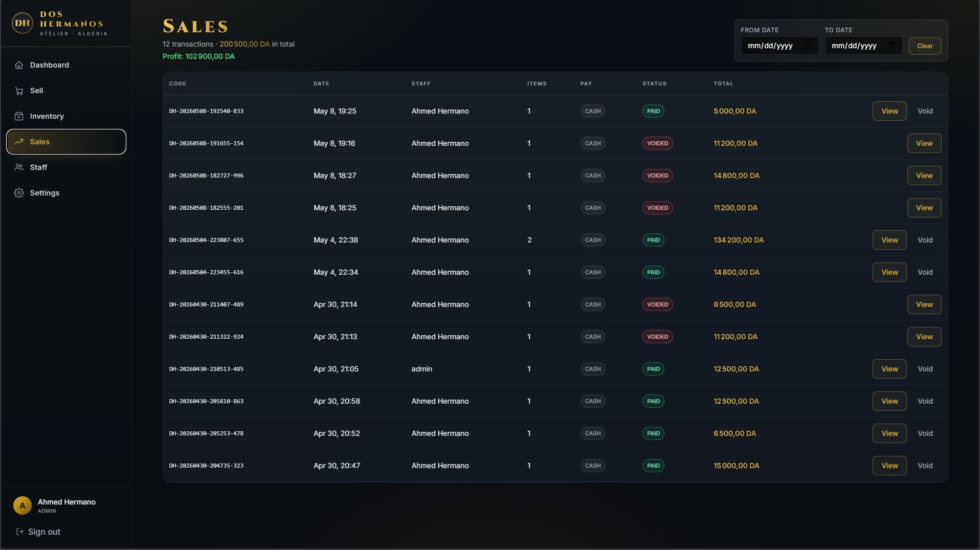The image size is (980, 550).
Task: Void the May 8, 19:25 sale
Action: tap(925, 111)
